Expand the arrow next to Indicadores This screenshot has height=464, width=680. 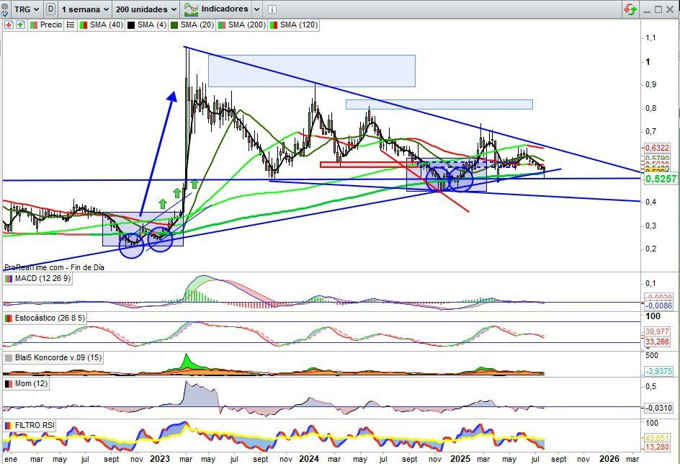[256, 9]
